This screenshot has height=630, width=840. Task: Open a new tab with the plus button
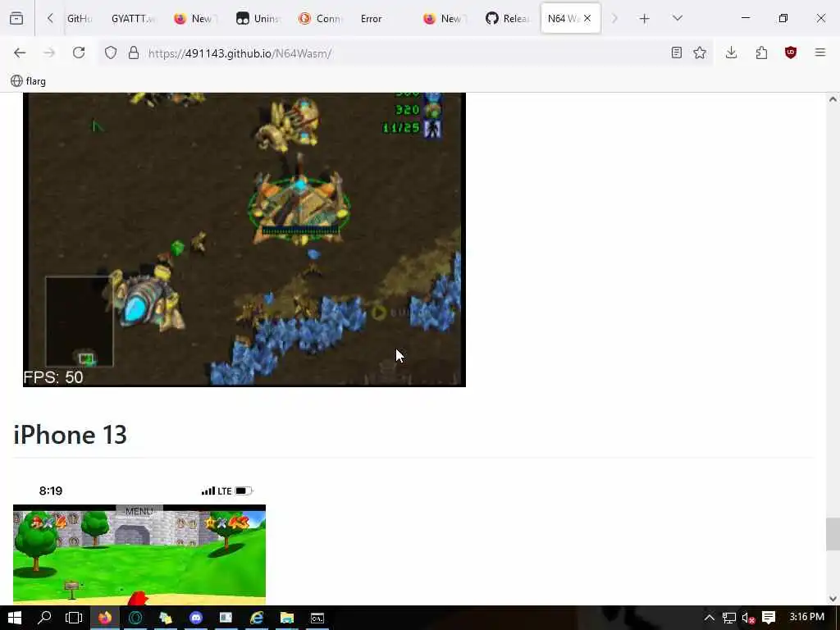click(x=645, y=19)
